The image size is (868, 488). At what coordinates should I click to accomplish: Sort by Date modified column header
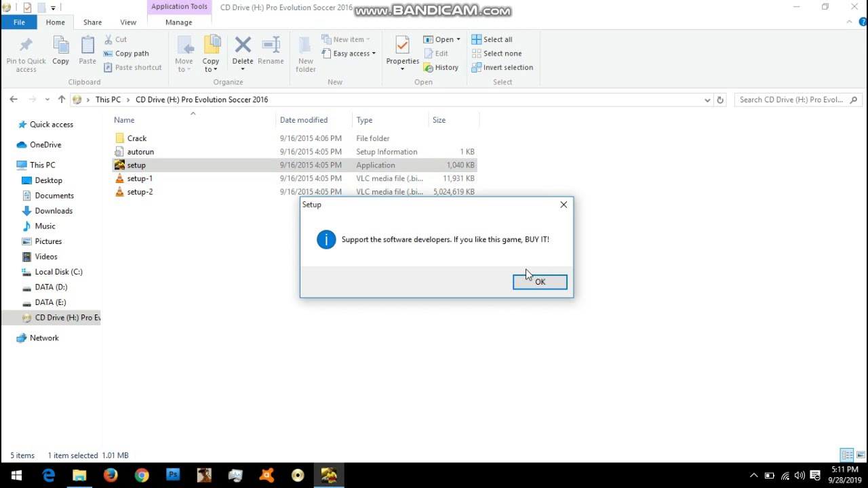pos(304,120)
